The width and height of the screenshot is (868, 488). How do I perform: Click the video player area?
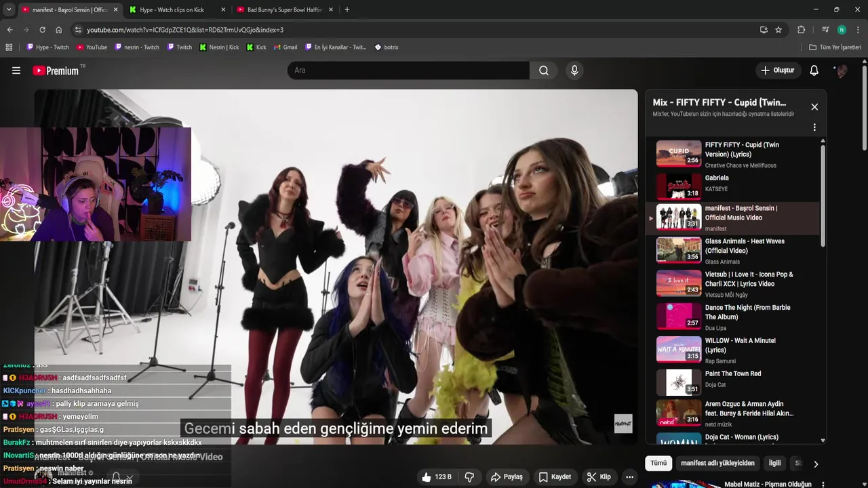[336, 267]
